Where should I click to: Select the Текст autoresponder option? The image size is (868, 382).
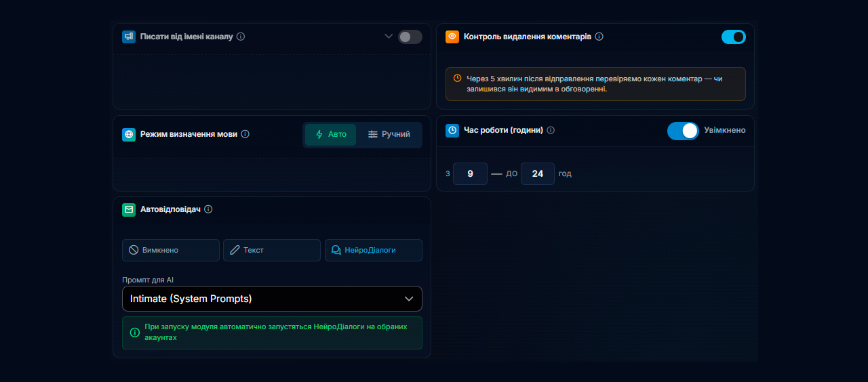[x=272, y=250]
